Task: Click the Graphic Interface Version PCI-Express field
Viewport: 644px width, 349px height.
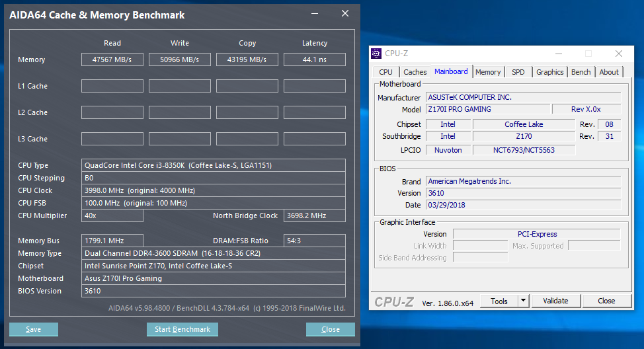Action: (x=537, y=234)
